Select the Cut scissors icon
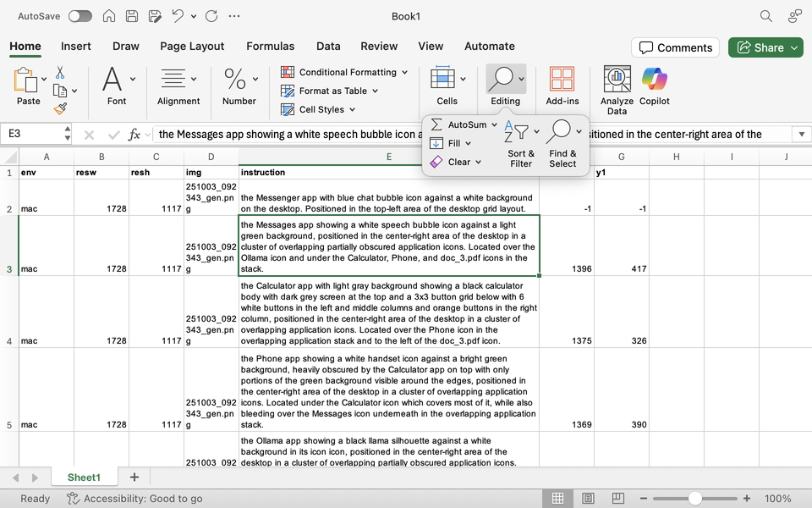The height and width of the screenshot is (508, 812). (x=60, y=73)
